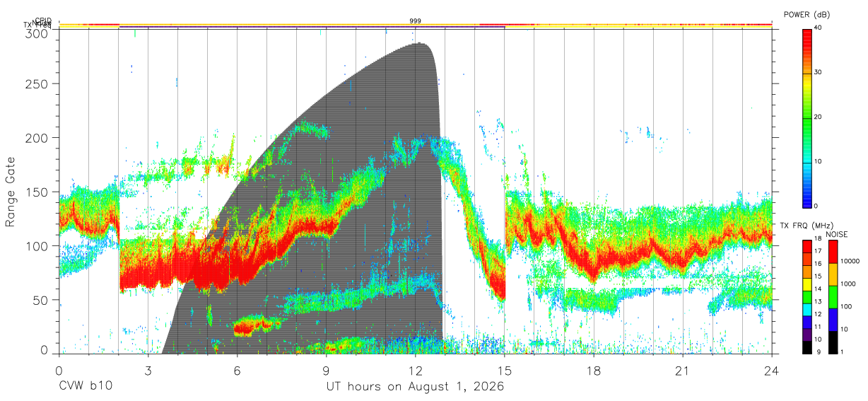
Task: Click the 1000 label on noise scale
Action: [x=848, y=284]
